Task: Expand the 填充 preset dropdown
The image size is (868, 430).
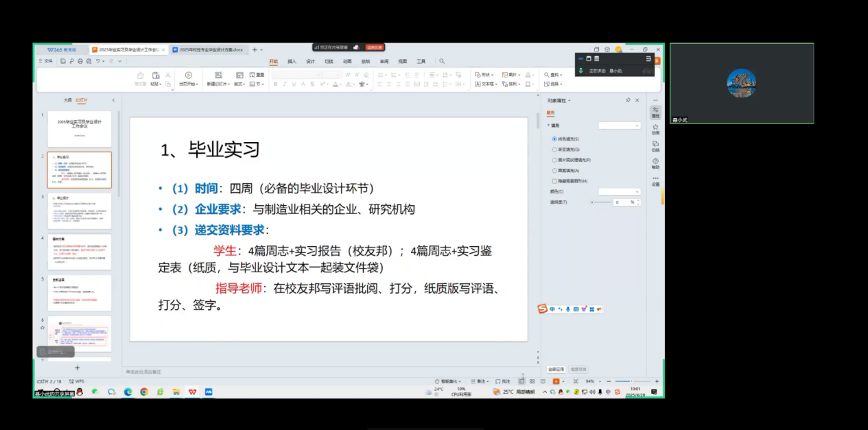Action: [x=619, y=126]
